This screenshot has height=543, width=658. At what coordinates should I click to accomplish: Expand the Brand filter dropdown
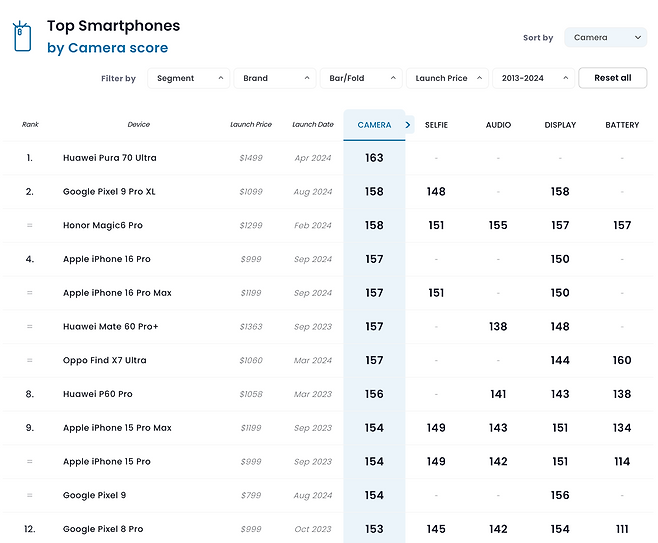coord(275,78)
